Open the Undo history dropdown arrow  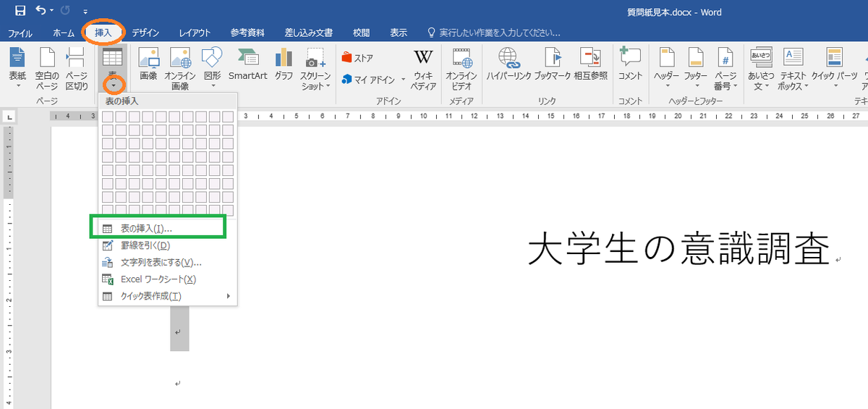click(52, 12)
